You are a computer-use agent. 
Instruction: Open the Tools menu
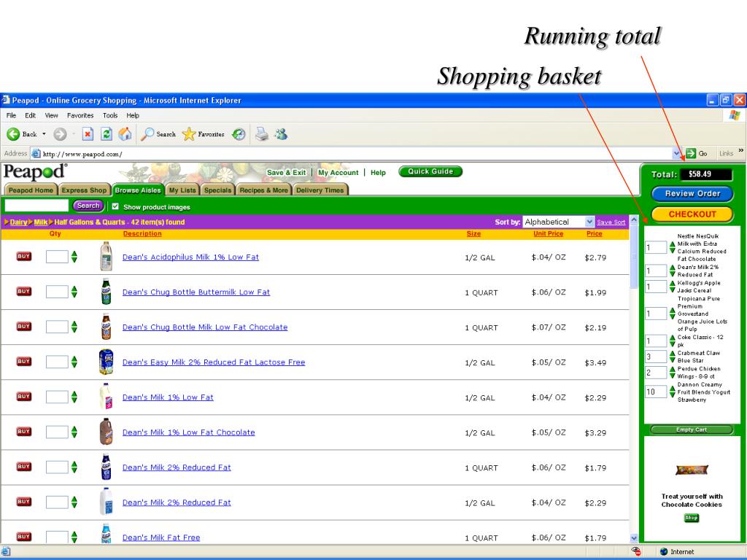pos(110,115)
